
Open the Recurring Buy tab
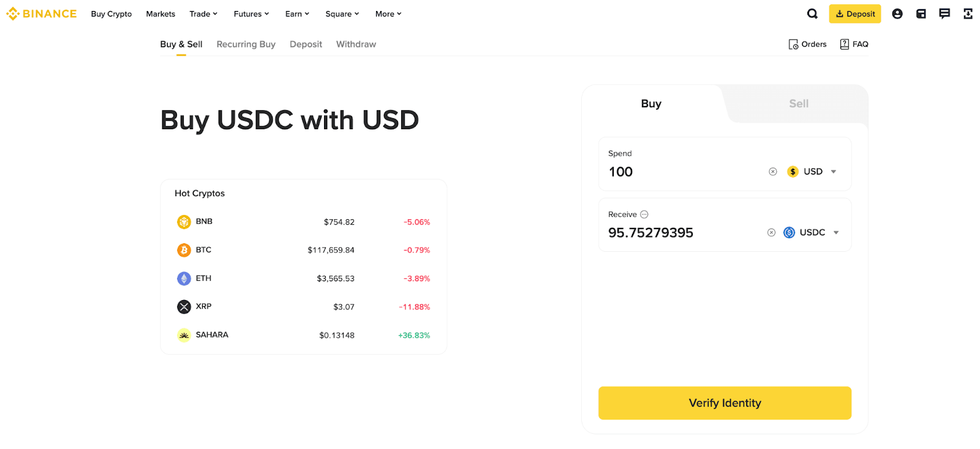pyautogui.click(x=246, y=44)
